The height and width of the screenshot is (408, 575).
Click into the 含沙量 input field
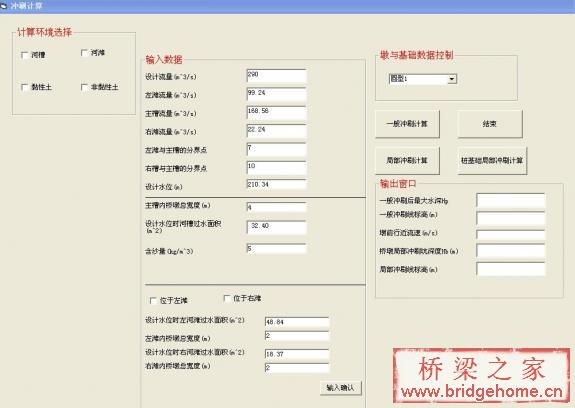pos(276,249)
